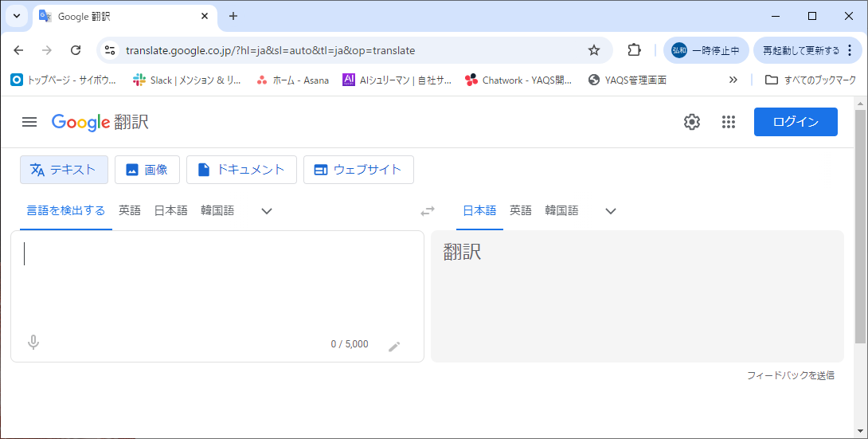Maximize the Chrome window
Screen dimensions: 868x439
pos(812,16)
